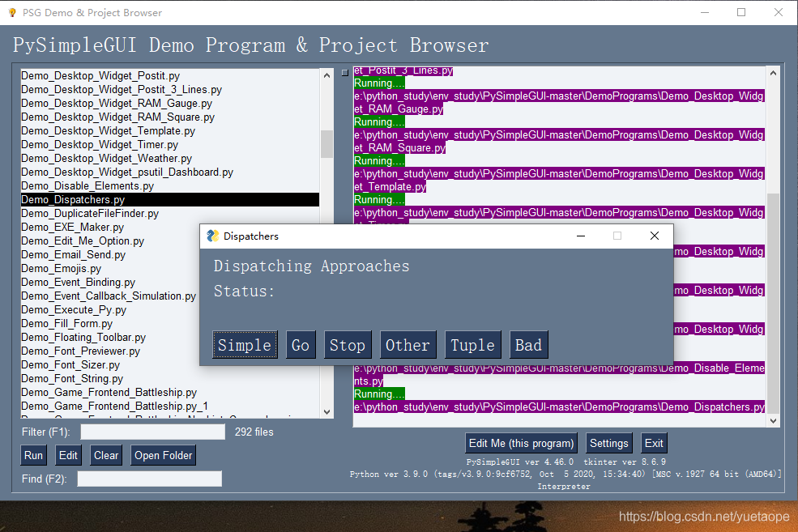This screenshot has width=798, height=532.
Task: Minimize the PSG Demo & Project Browser window
Action: click(x=705, y=12)
